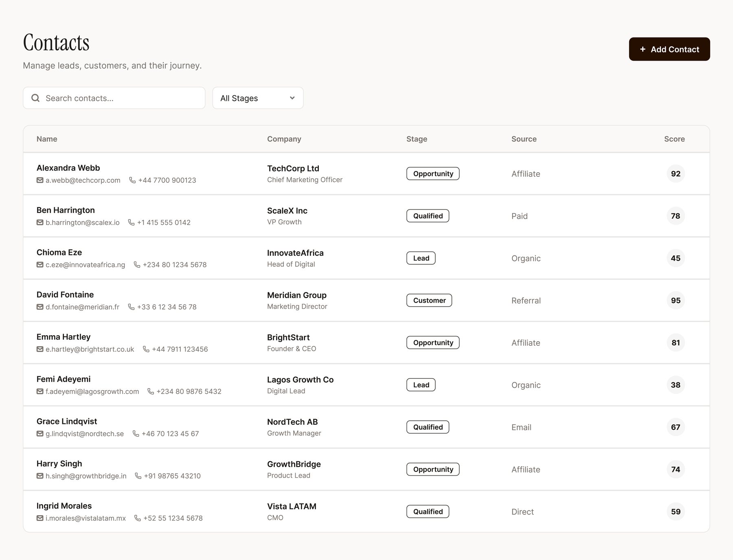Click phone icon beside +52 55 1234 5678

coord(137,518)
